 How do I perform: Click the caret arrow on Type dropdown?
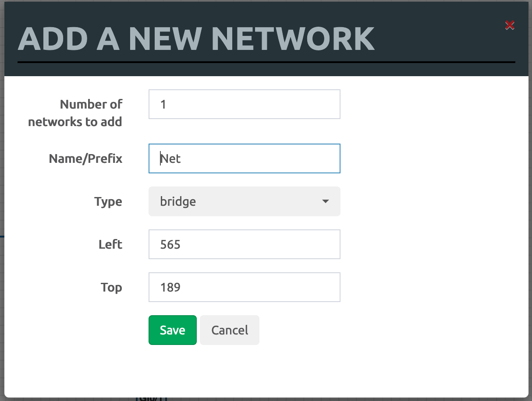pos(325,201)
